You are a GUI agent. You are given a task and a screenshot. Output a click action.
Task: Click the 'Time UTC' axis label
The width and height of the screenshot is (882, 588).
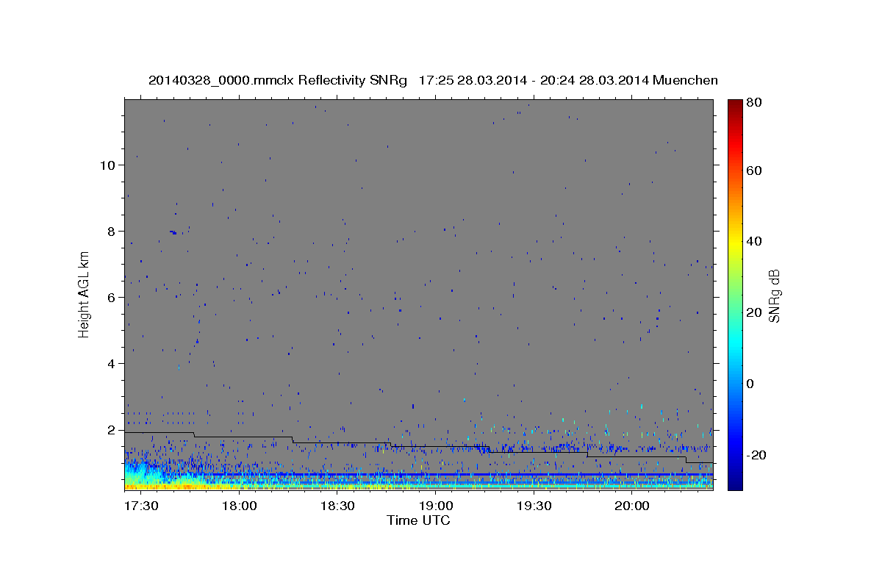418,520
